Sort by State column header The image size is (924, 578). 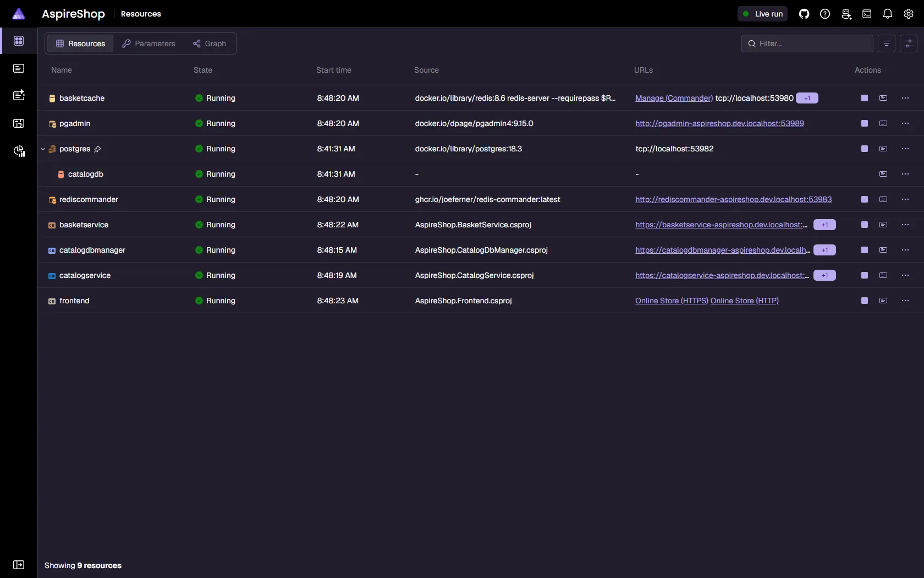pyautogui.click(x=203, y=70)
